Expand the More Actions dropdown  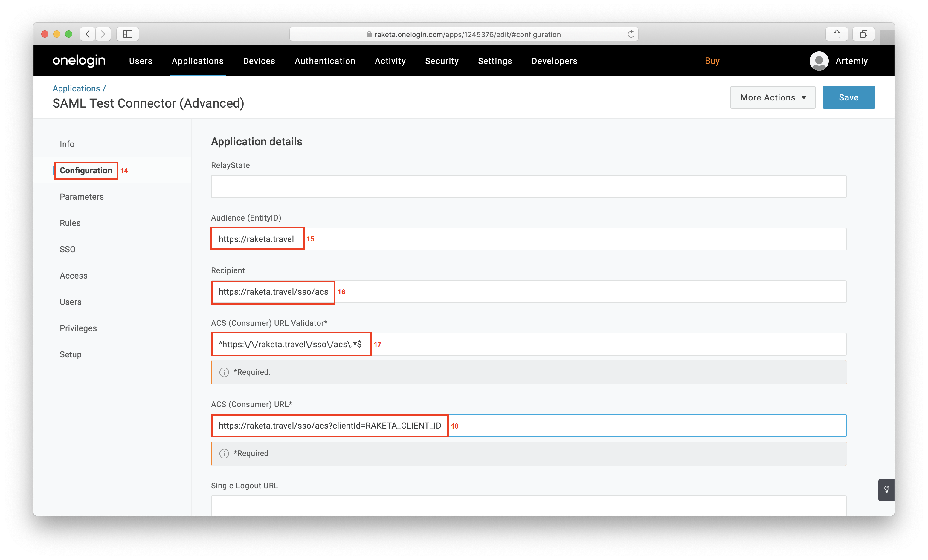(773, 97)
